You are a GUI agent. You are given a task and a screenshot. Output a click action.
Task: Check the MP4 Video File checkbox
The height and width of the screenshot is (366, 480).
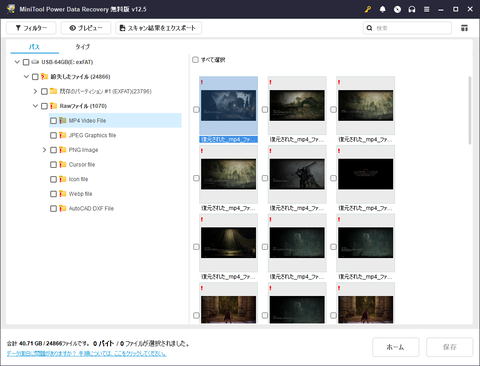tap(53, 121)
